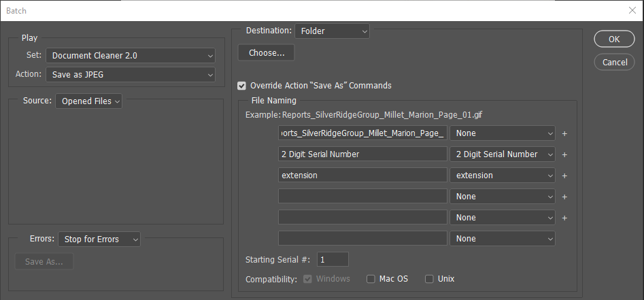Click plus icon on fifth file naming row
The width and height of the screenshot is (644, 300).
(564, 218)
